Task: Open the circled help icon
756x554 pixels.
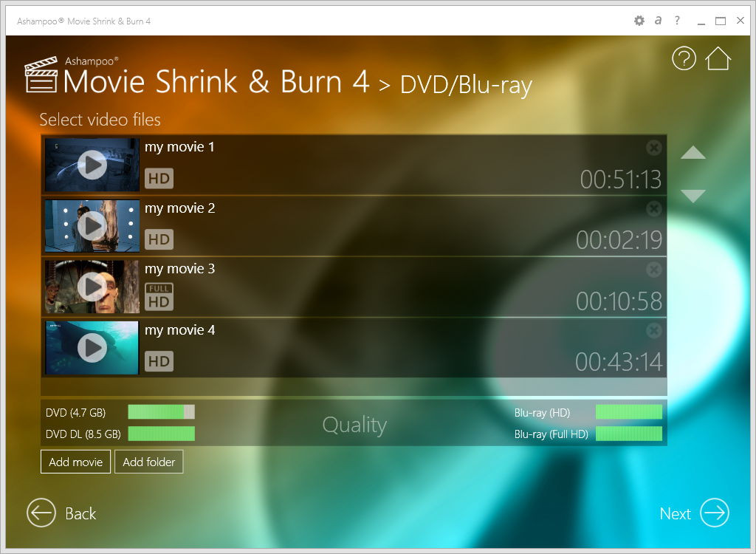Action: pyautogui.click(x=684, y=58)
